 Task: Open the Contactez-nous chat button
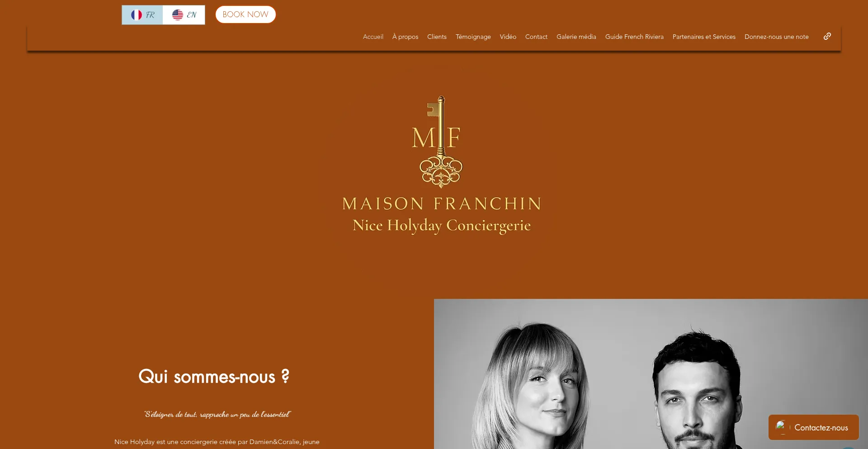click(x=814, y=427)
